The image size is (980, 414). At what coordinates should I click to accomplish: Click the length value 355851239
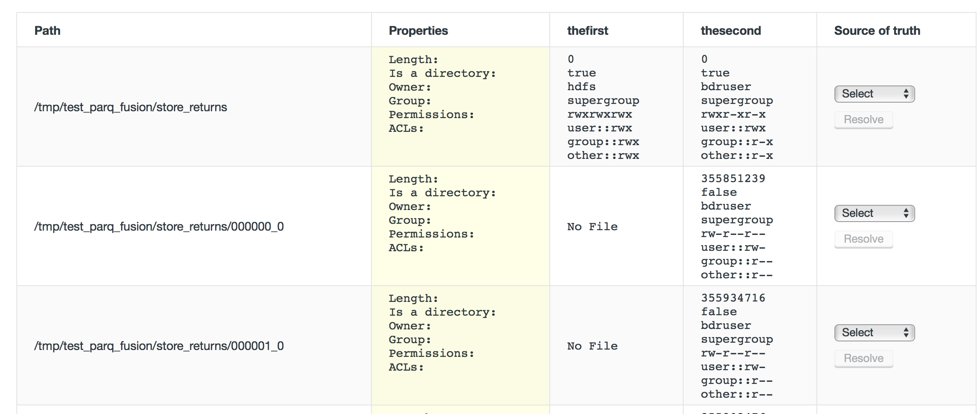pos(733,179)
